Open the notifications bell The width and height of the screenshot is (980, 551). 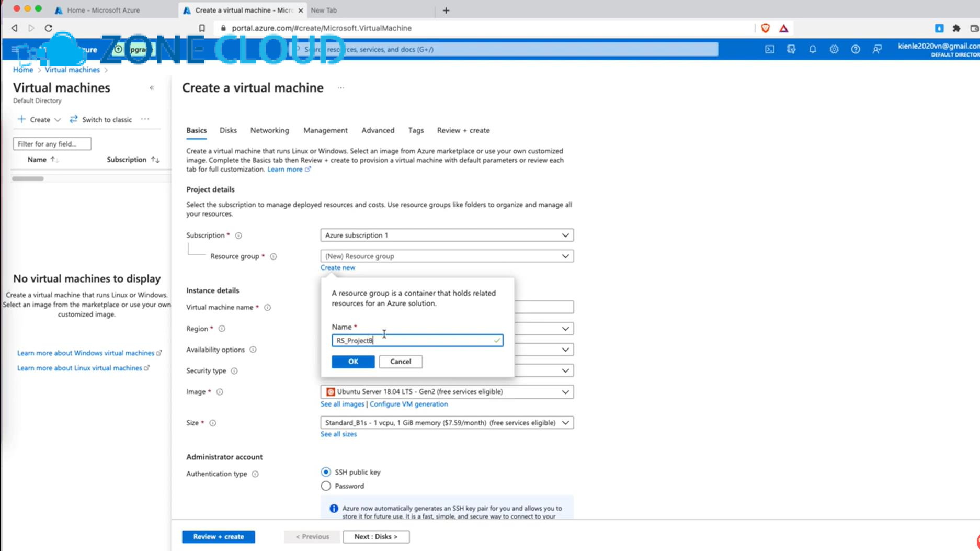(x=812, y=49)
